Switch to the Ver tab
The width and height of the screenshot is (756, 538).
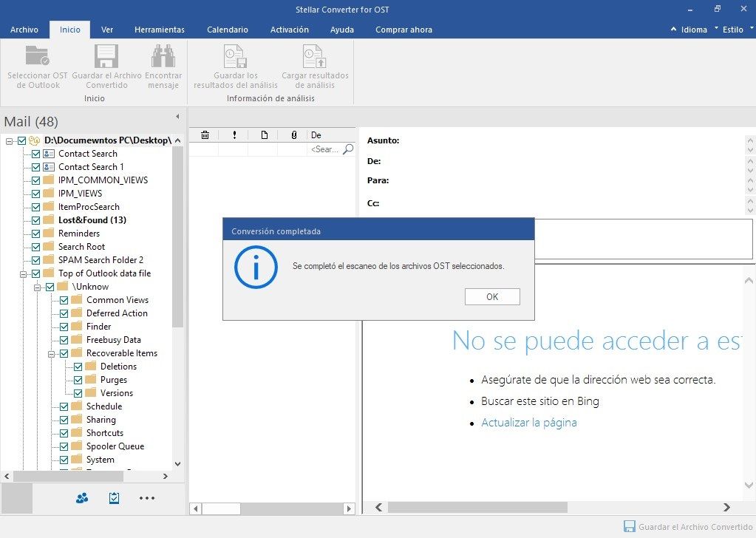[x=107, y=30]
